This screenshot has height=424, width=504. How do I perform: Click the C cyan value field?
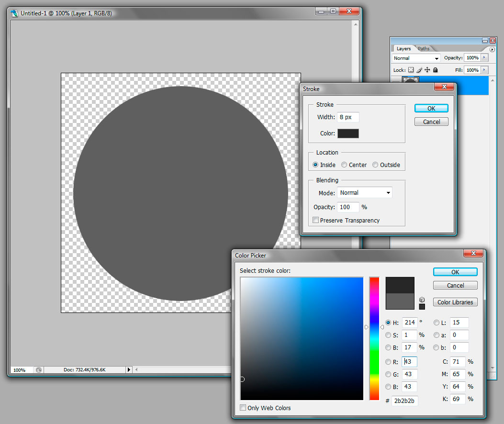458,362
